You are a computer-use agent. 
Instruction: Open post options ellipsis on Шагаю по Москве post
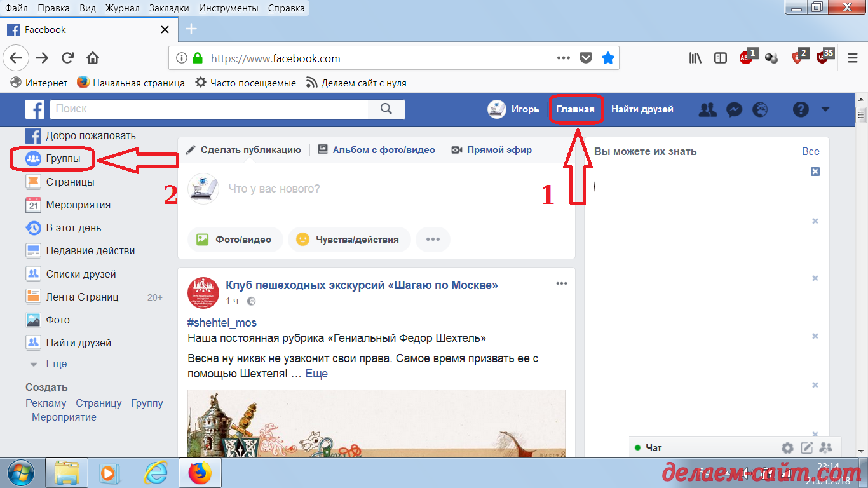coord(562,283)
